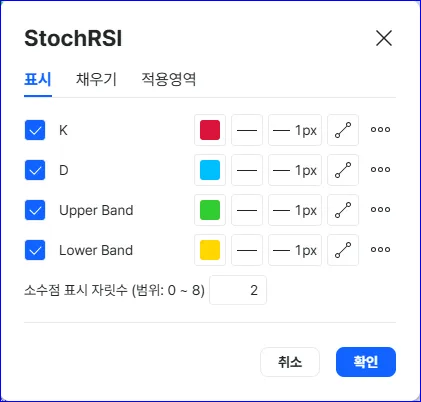
Task: Switch to the 적용영역 tab
Action: [x=169, y=79]
